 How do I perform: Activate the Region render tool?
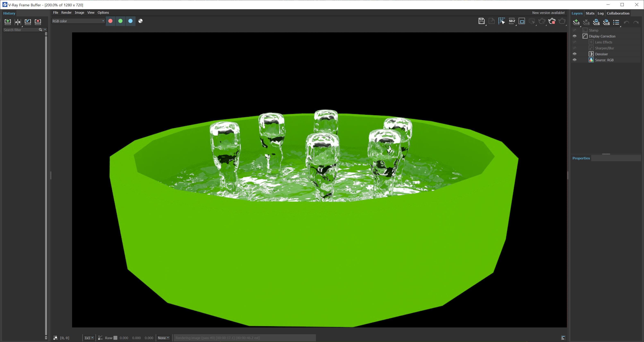click(501, 21)
